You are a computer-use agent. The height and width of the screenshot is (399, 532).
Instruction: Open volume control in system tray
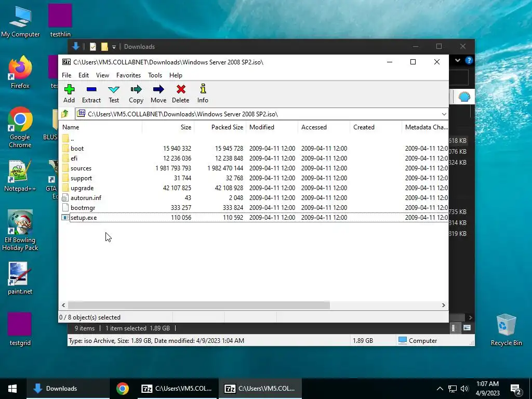pos(464,389)
